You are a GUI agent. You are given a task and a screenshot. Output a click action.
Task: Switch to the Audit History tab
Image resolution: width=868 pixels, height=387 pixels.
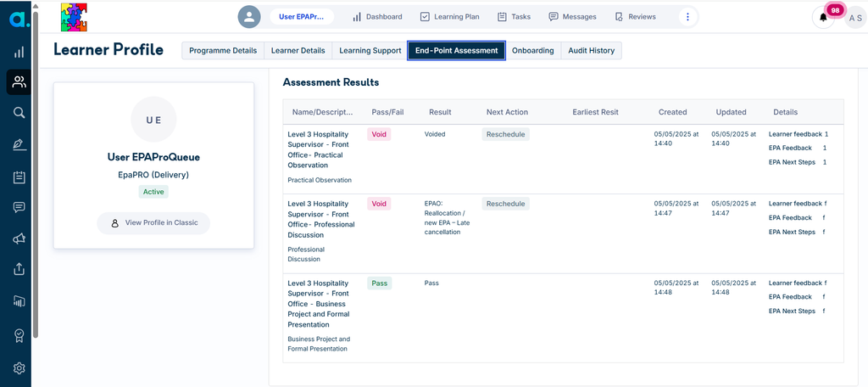point(591,50)
